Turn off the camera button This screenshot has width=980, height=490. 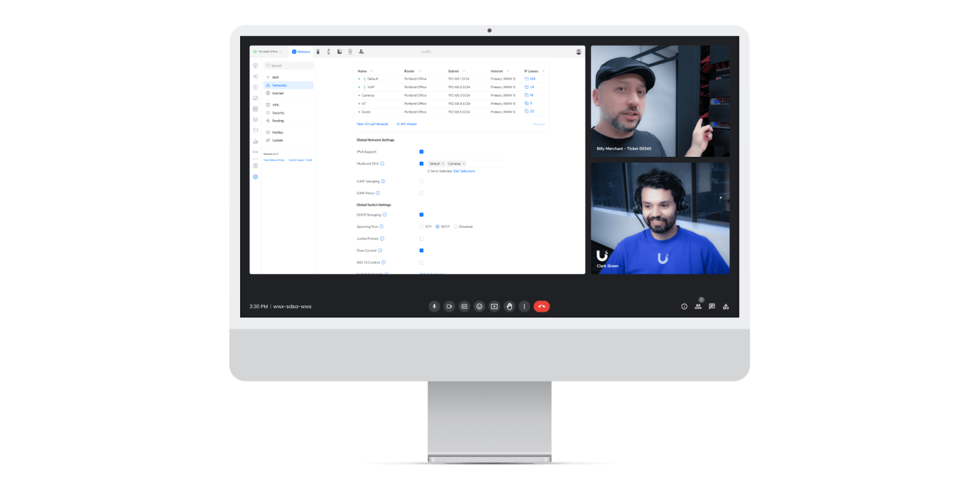[449, 306]
